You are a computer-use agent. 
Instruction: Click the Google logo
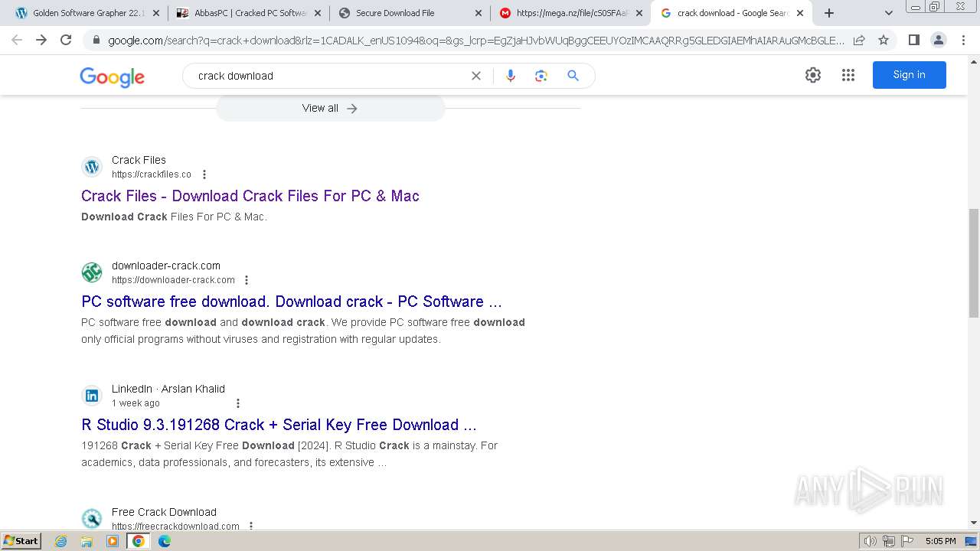(112, 77)
